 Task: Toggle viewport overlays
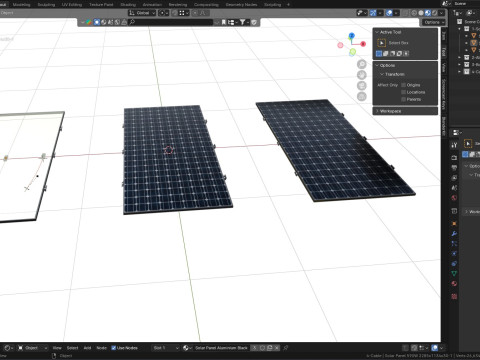pyautogui.click(x=389, y=13)
